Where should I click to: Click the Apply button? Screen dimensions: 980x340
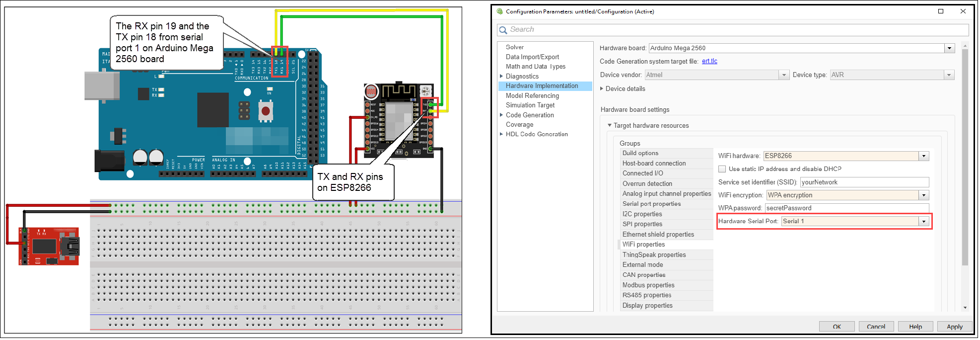(955, 327)
